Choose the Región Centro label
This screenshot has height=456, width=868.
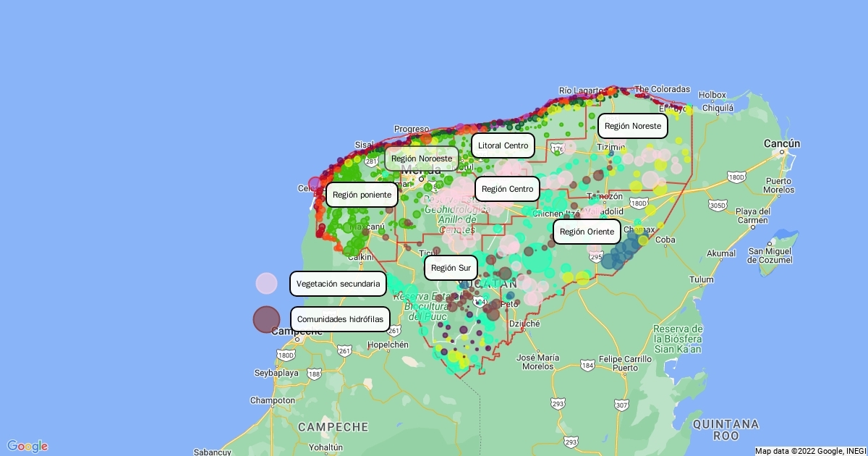[x=507, y=189]
